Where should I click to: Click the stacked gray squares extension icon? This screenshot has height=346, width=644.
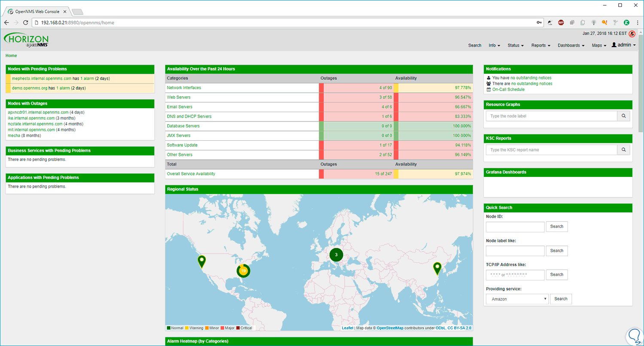click(x=572, y=22)
